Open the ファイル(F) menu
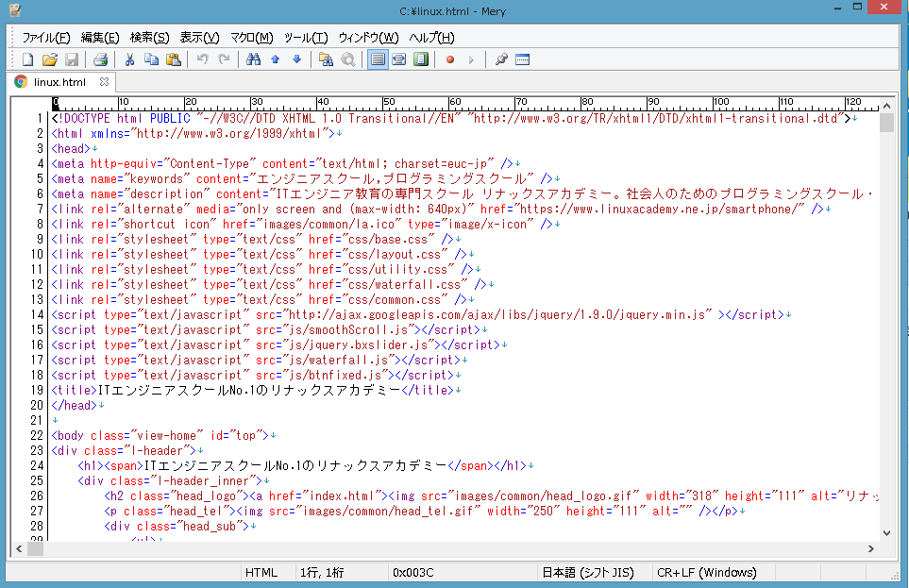The height and width of the screenshot is (588, 909). 45,38
